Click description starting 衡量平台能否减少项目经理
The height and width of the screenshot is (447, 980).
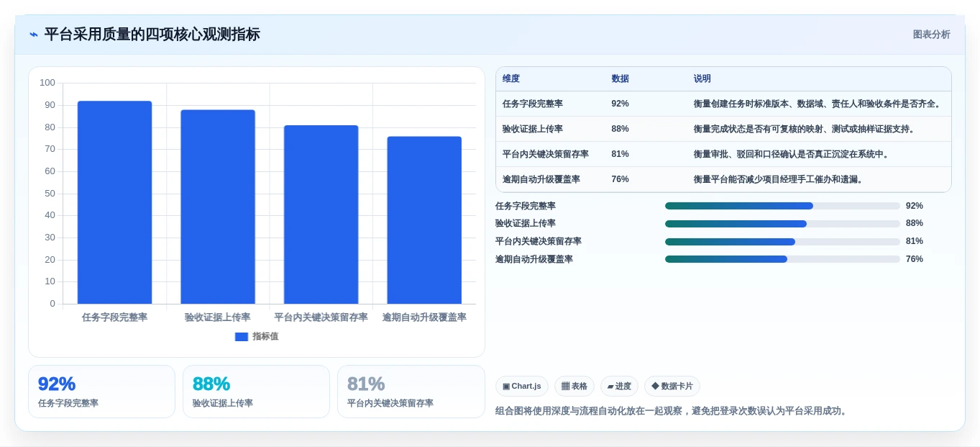(x=779, y=179)
